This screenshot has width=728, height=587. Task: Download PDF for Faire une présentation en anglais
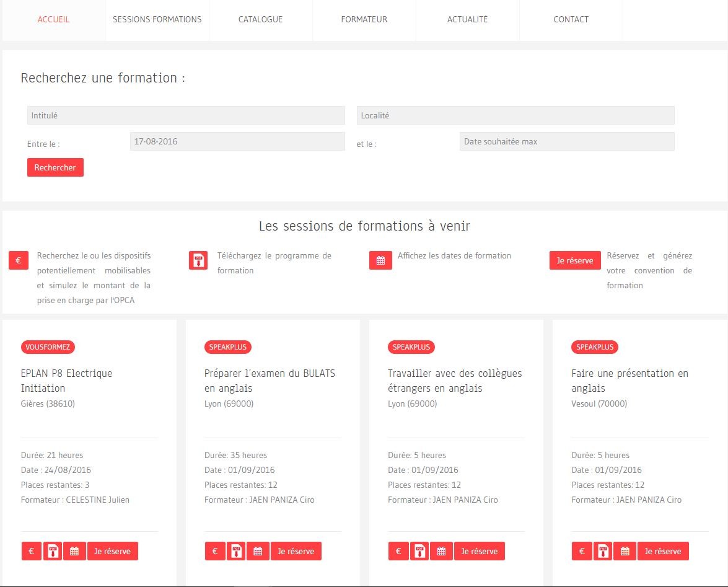click(x=603, y=551)
